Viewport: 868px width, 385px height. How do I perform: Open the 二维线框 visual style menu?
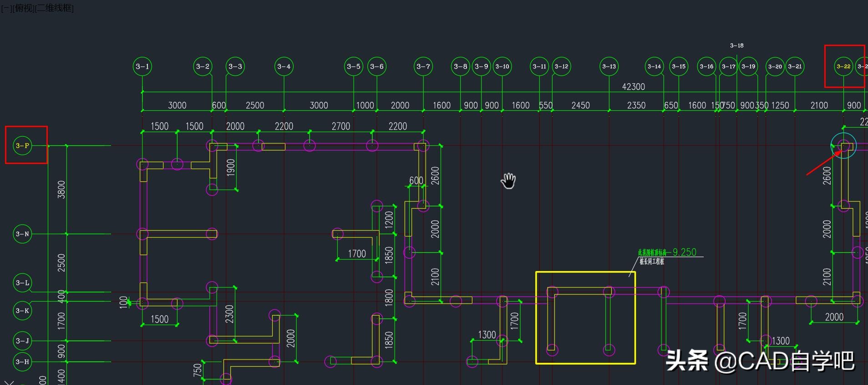tap(54, 8)
